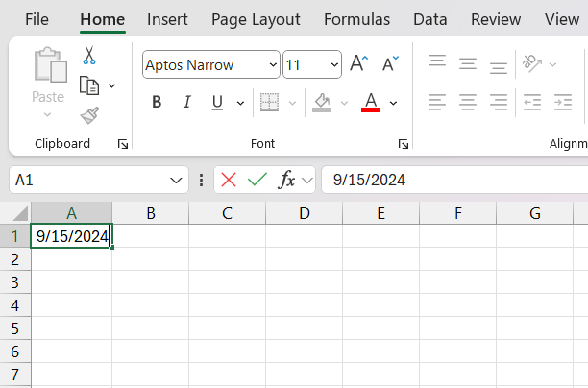
Task: Select Bottom Align icon
Action: [x=499, y=67]
